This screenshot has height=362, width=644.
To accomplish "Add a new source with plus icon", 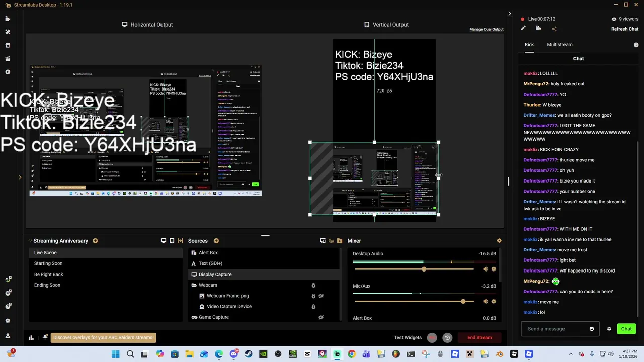I will point(216,241).
